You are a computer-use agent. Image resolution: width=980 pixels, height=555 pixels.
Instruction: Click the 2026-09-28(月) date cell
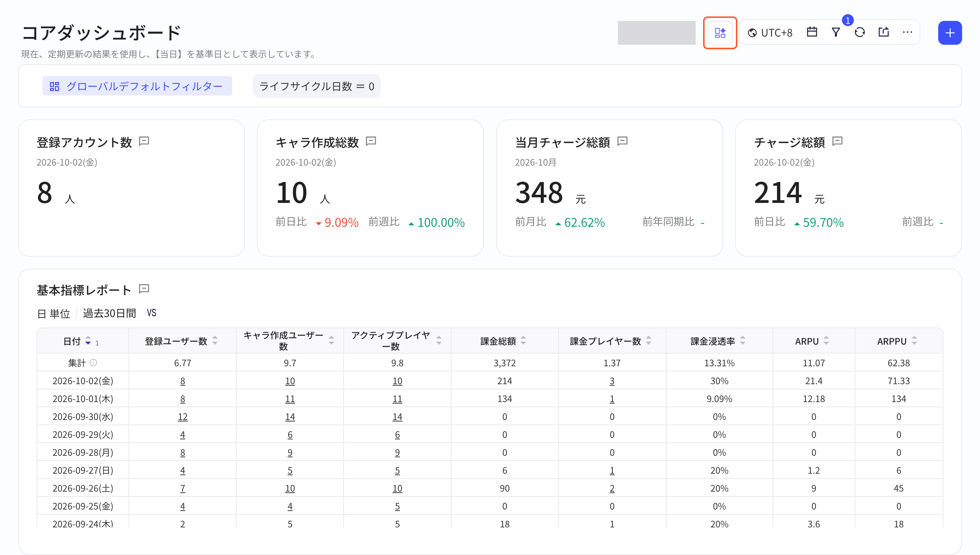[x=83, y=452]
